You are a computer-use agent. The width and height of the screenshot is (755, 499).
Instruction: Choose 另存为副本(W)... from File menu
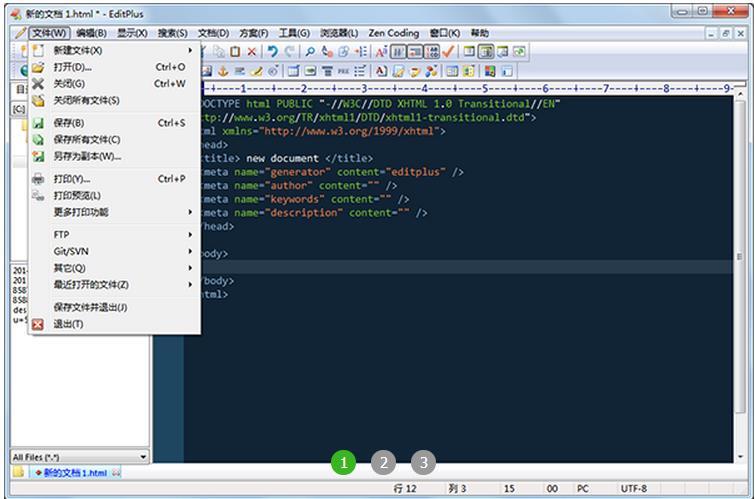pyautogui.click(x=87, y=156)
